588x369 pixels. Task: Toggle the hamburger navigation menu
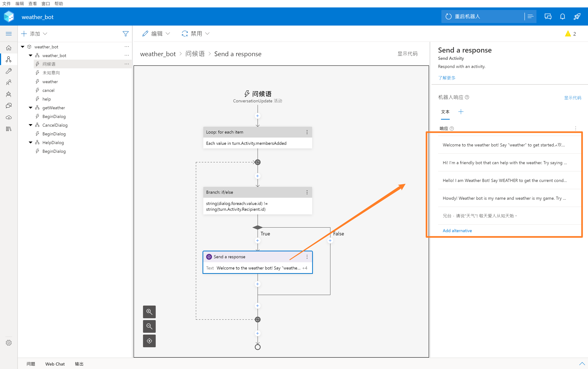coord(9,34)
